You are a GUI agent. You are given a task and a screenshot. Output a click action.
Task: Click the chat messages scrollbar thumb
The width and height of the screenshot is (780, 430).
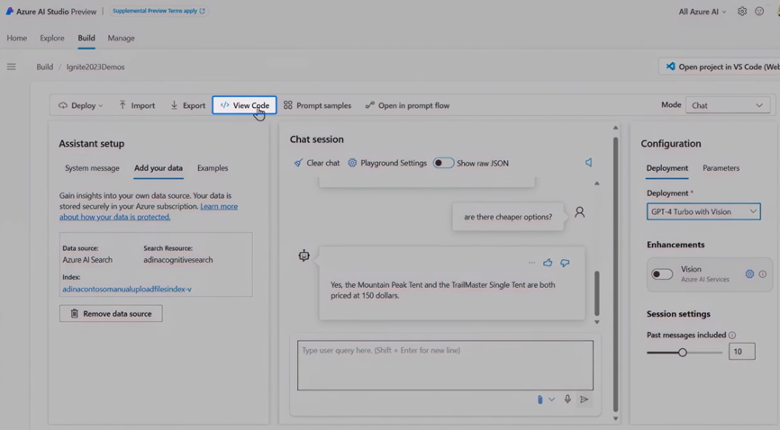[597, 294]
